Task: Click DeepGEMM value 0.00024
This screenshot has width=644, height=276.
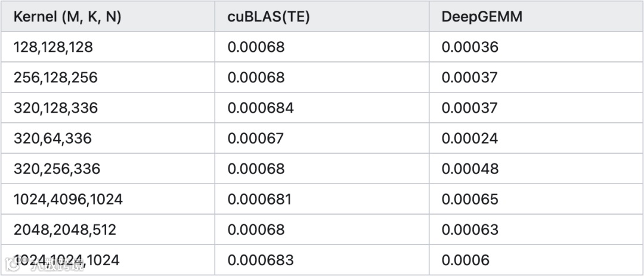Action: coord(469,138)
